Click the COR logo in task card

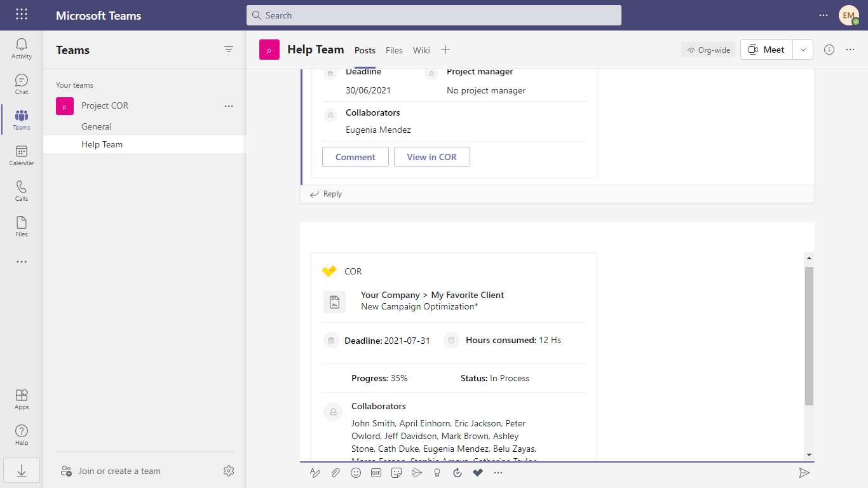click(329, 271)
